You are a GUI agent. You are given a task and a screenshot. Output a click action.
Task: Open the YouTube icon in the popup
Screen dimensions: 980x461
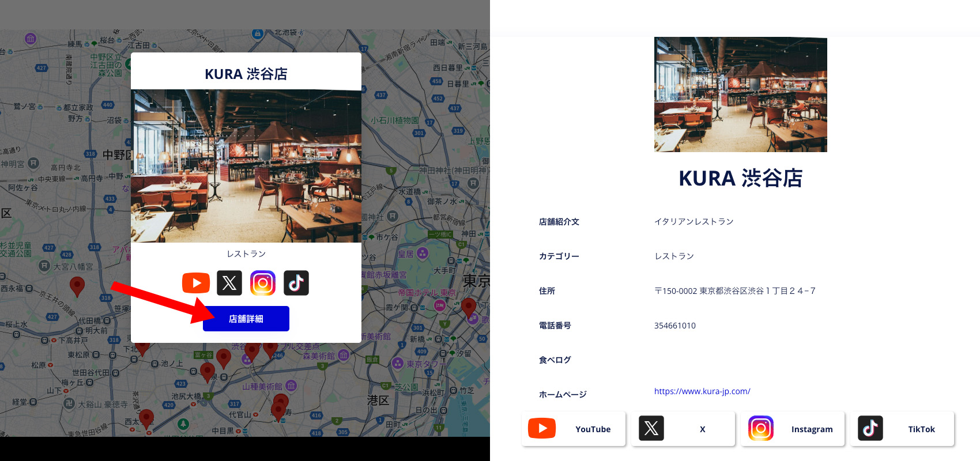point(196,283)
